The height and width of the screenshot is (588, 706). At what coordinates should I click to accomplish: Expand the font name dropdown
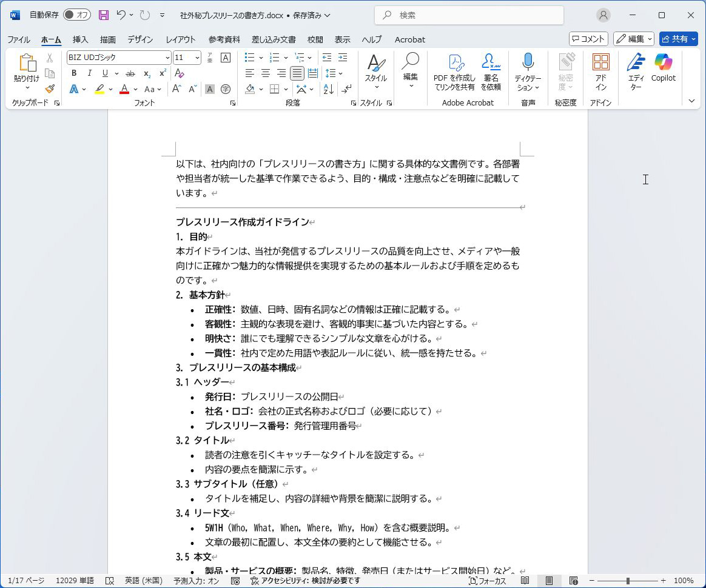167,58
